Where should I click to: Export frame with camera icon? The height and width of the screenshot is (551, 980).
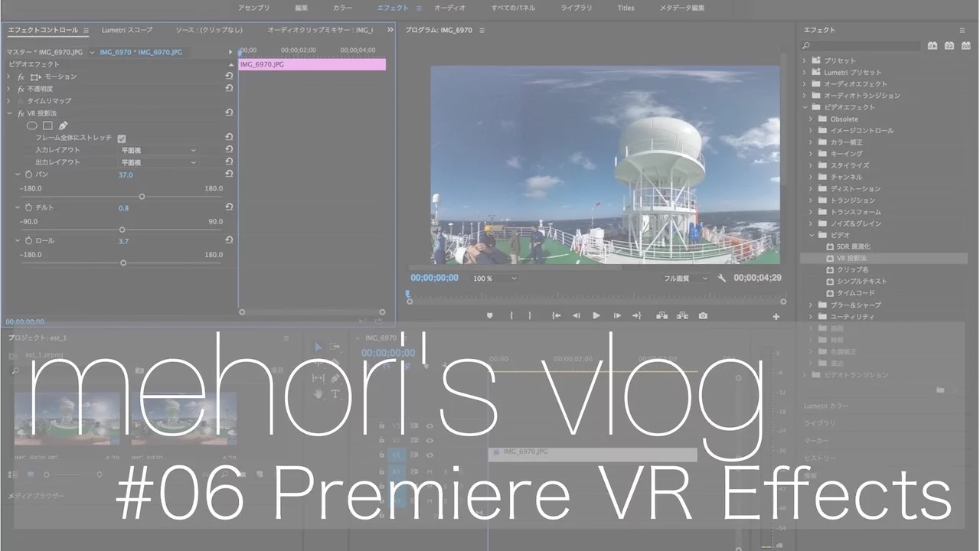[x=703, y=315]
